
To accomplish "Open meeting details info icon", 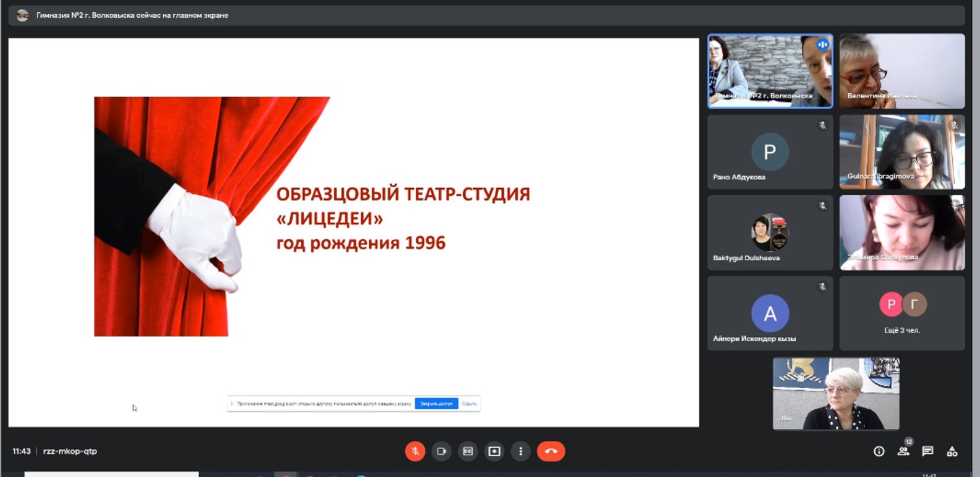I will [x=879, y=451].
